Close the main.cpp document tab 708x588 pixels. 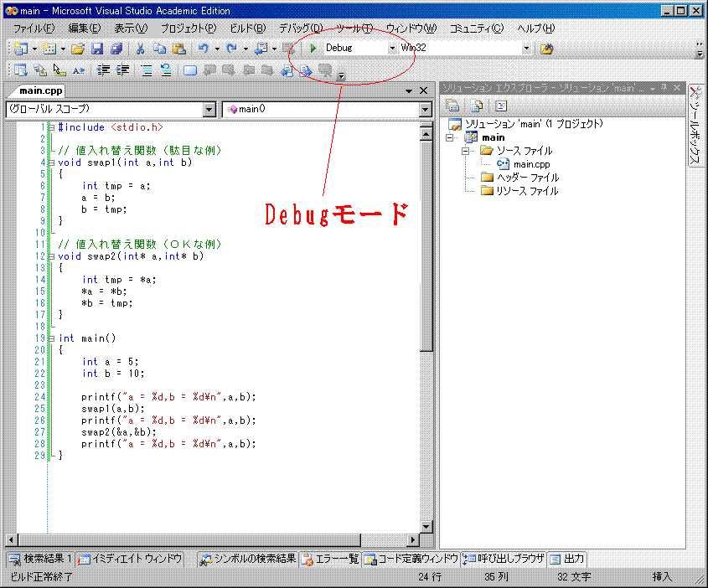pyautogui.click(x=423, y=90)
